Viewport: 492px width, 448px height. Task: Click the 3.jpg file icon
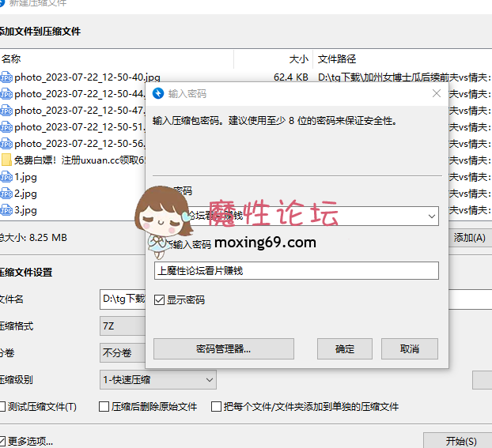pos(6,210)
